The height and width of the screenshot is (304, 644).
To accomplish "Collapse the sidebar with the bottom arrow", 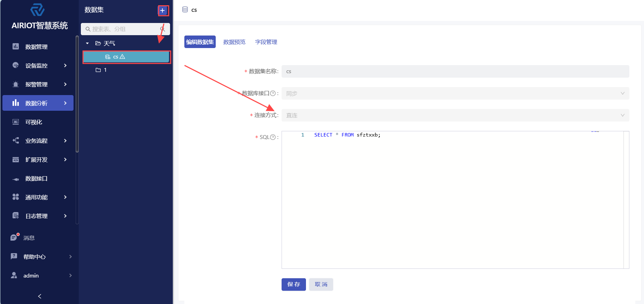I will [39, 296].
